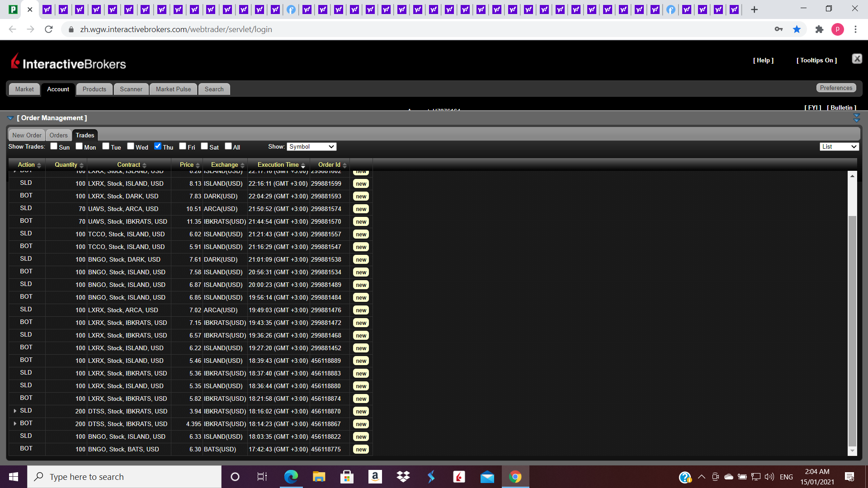Sort by Execution Time column arrows
The height and width of the screenshot is (488, 868).
click(303, 165)
